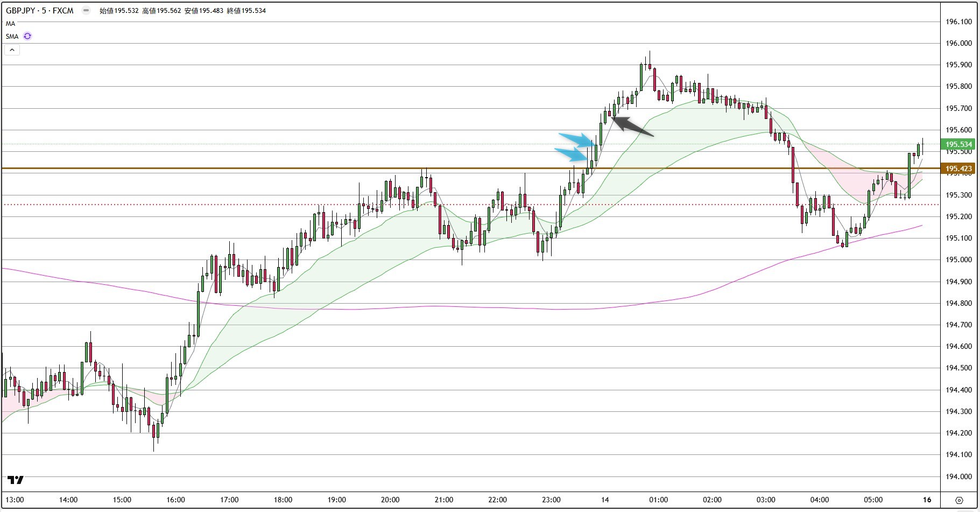Click the market status dash icon beside FXCM
980x512 pixels.
point(86,10)
